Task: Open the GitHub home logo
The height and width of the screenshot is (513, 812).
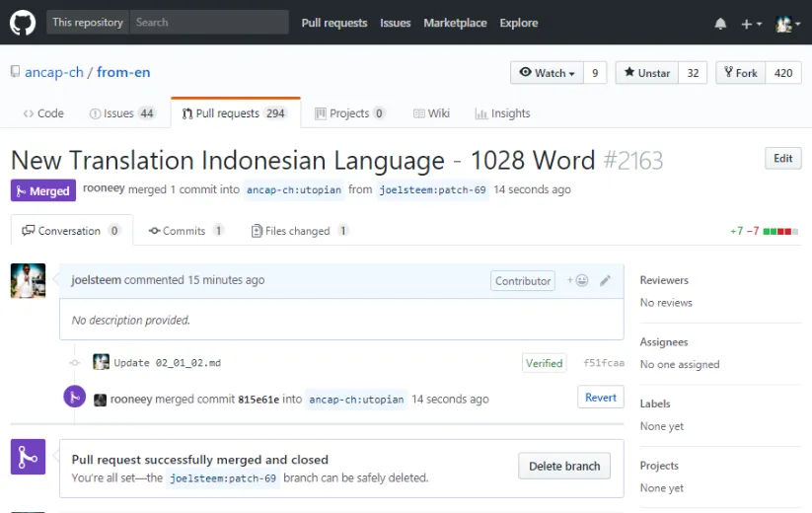Action: pos(23,23)
